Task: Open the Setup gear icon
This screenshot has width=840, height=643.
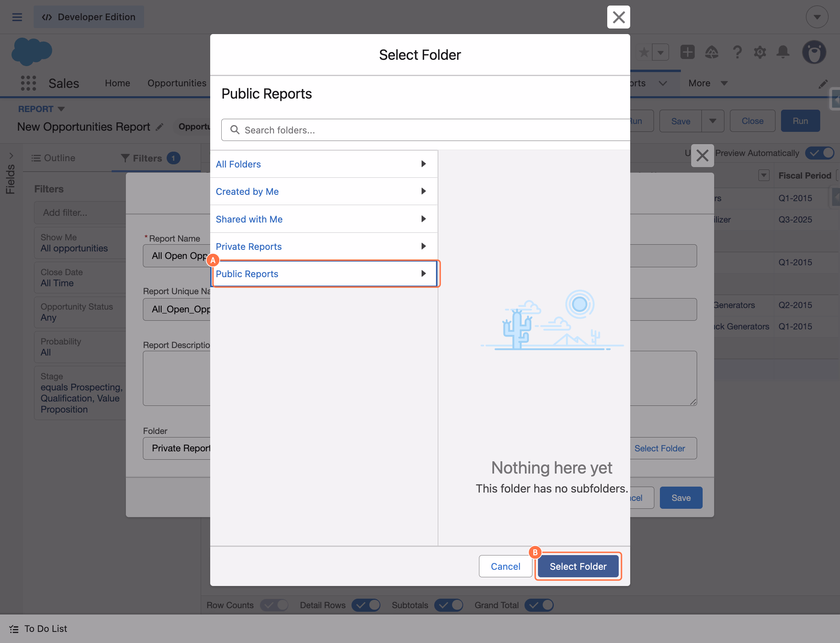Action: click(760, 52)
